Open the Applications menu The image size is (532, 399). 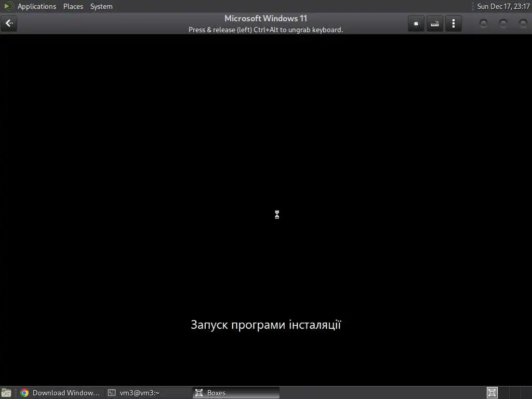pyautogui.click(x=37, y=6)
